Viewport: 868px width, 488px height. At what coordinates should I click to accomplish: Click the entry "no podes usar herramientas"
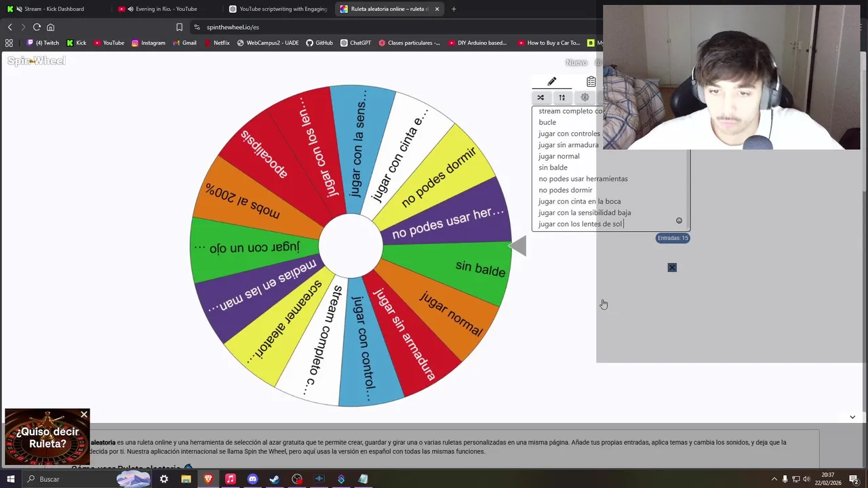click(x=583, y=179)
